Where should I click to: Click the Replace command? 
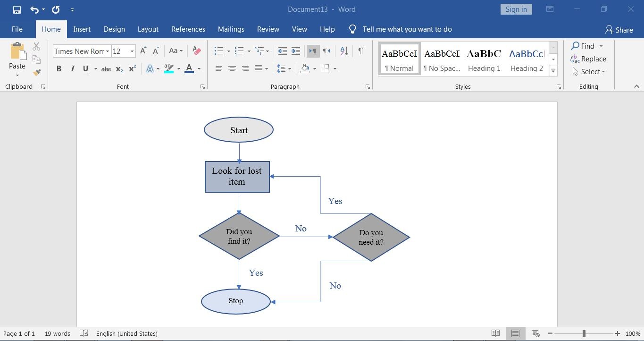coord(592,59)
